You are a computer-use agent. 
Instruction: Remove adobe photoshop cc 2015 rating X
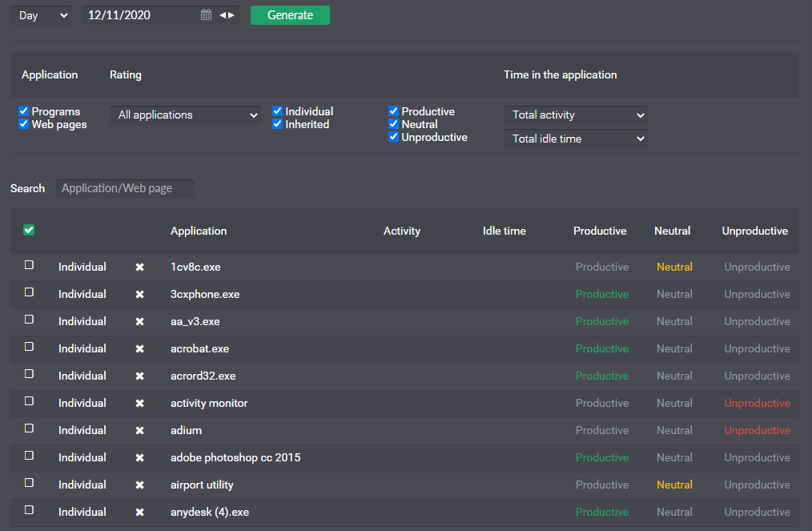tap(140, 458)
